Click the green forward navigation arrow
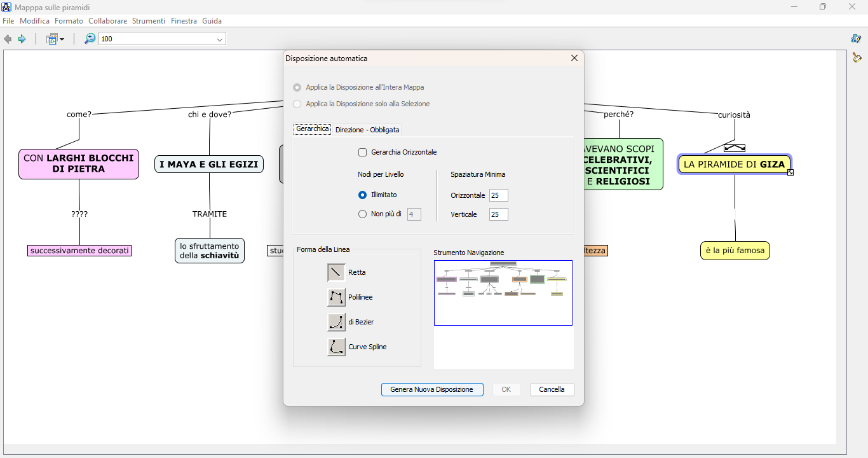 (22, 39)
